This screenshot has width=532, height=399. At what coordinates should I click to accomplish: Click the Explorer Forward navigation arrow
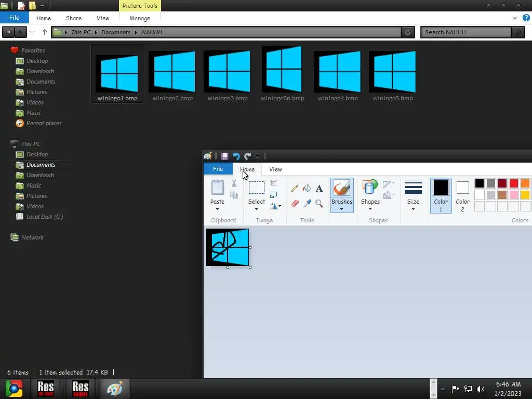pos(21,32)
